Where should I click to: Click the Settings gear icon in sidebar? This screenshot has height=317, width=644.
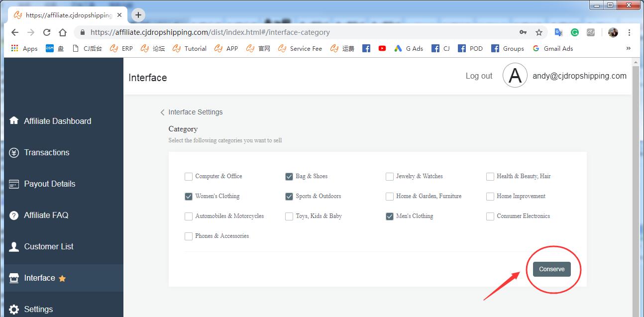14,309
